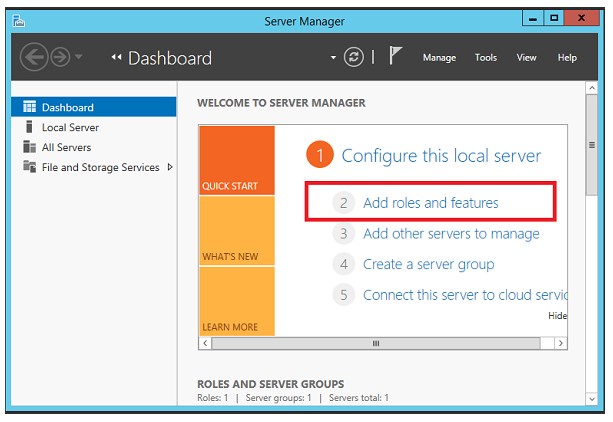
Task: Expand File and Storage Services arrow
Action: click(x=170, y=167)
